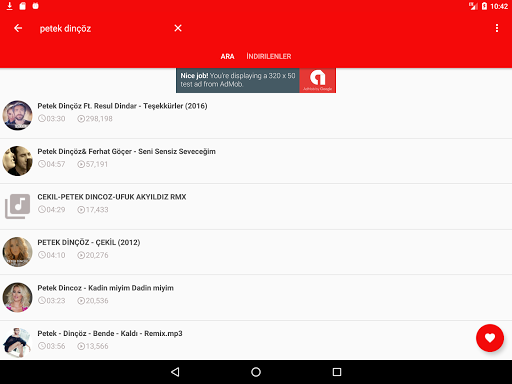Screen dimensions: 512x384
Task: Click the 298,198 play count text
Action: pos(99,119)
